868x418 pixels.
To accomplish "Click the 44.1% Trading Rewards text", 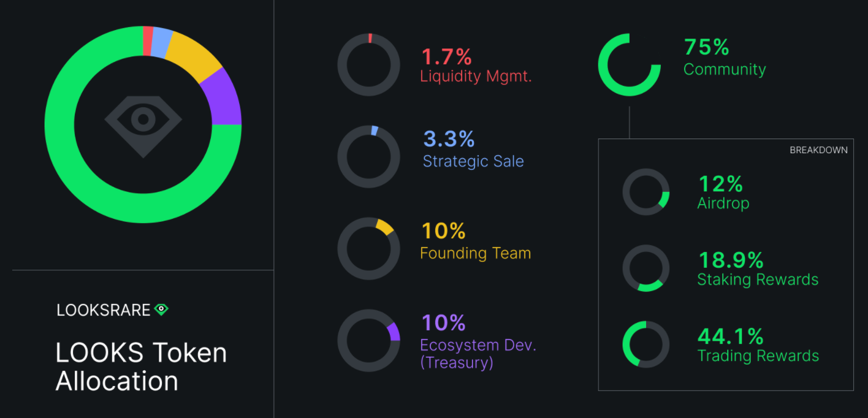I will tap(758, 345).
